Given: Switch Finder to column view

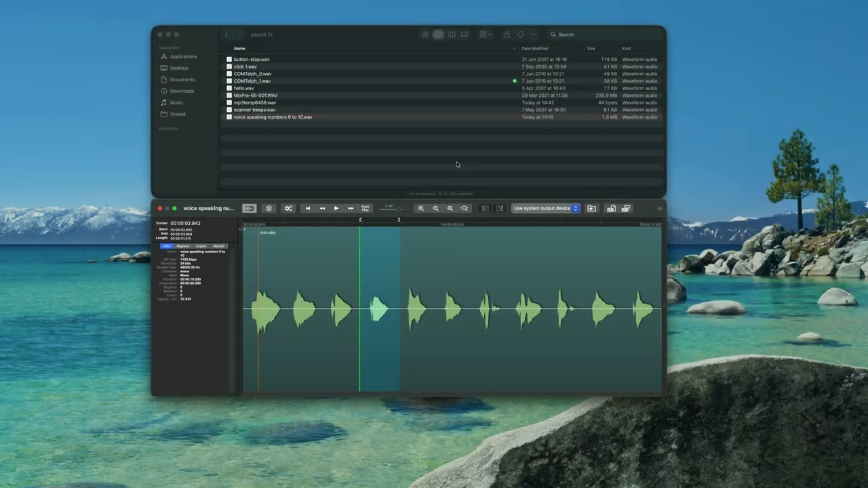Looking at the screenshot, I should (452, 35).
